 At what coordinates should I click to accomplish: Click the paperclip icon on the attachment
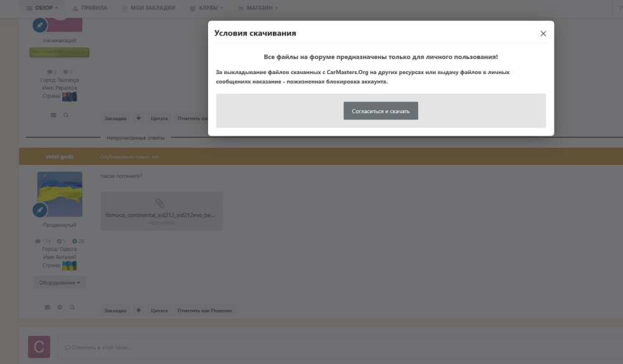(x=159, y=203)
